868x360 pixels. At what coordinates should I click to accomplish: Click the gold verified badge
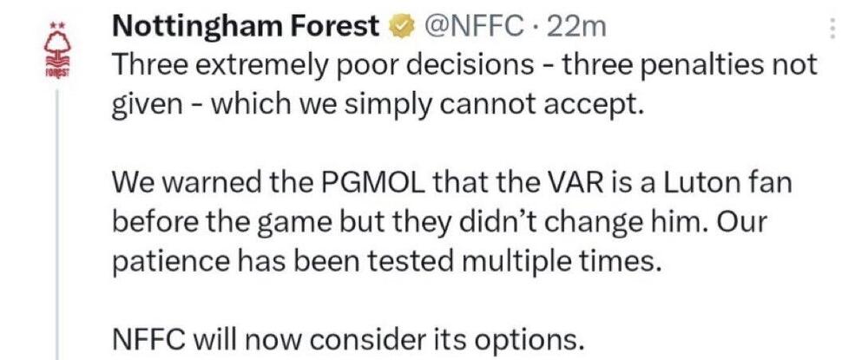click(x=400, y=28)
